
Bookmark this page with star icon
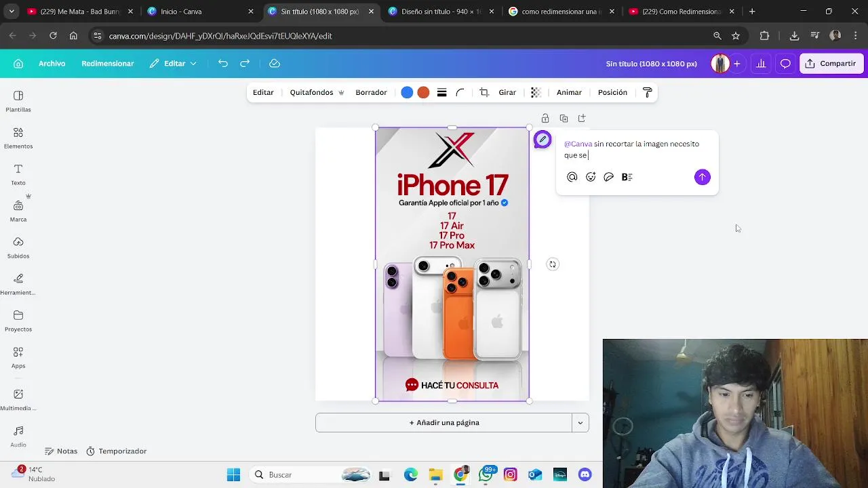pyautogui.click(x=736, y=36)
